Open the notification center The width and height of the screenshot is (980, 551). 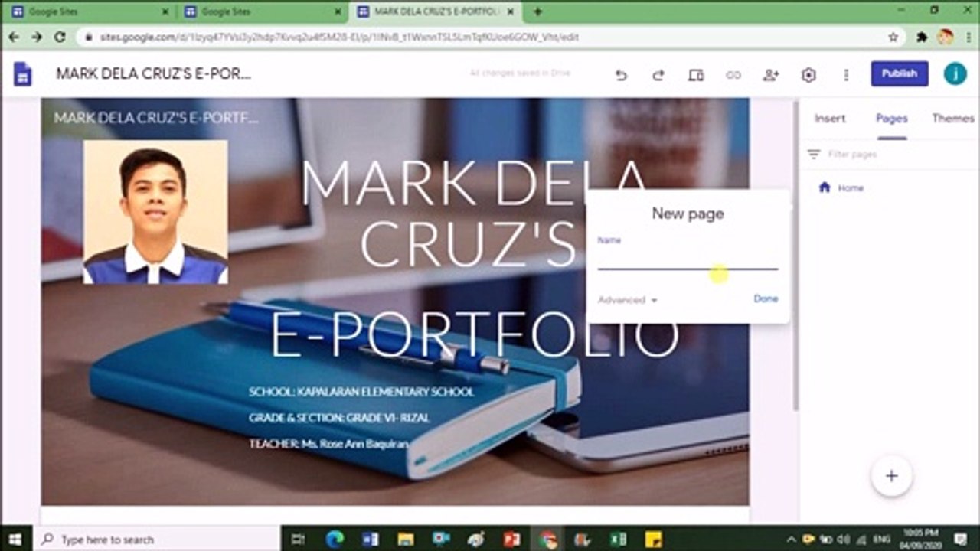coord(961,540)
